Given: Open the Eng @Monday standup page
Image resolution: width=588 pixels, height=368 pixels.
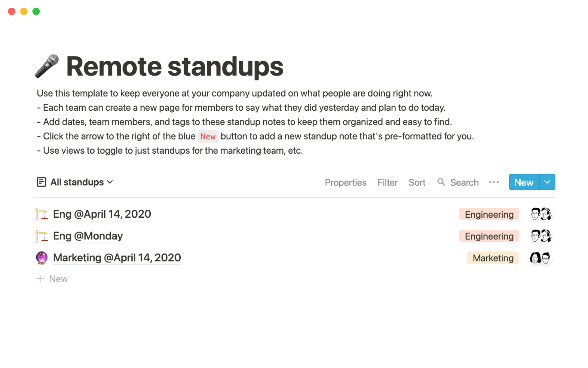Looking at the screenshot, I should 88,236.
